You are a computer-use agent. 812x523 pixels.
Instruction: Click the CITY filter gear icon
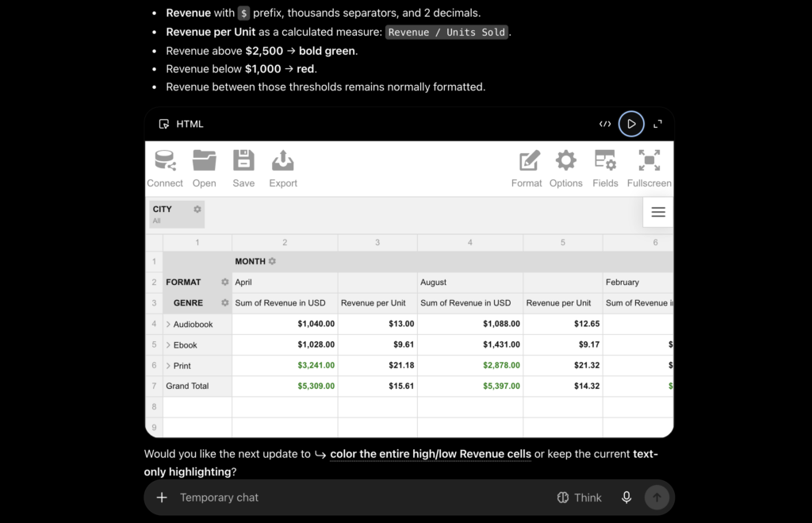[197, 209]
